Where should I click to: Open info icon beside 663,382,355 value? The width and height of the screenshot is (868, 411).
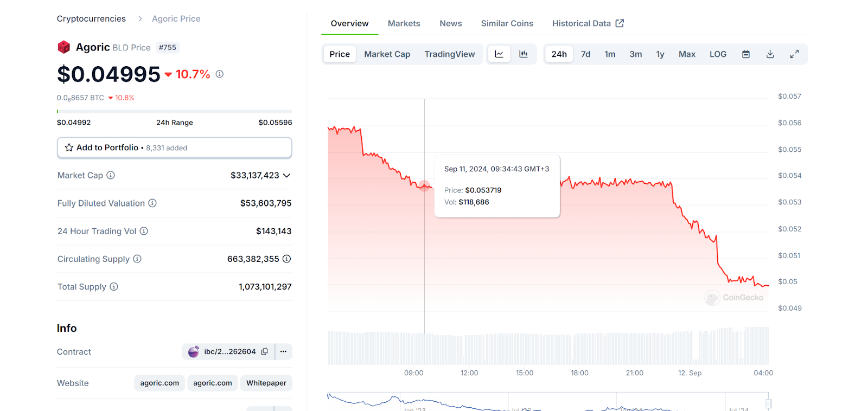pos(286,259)
